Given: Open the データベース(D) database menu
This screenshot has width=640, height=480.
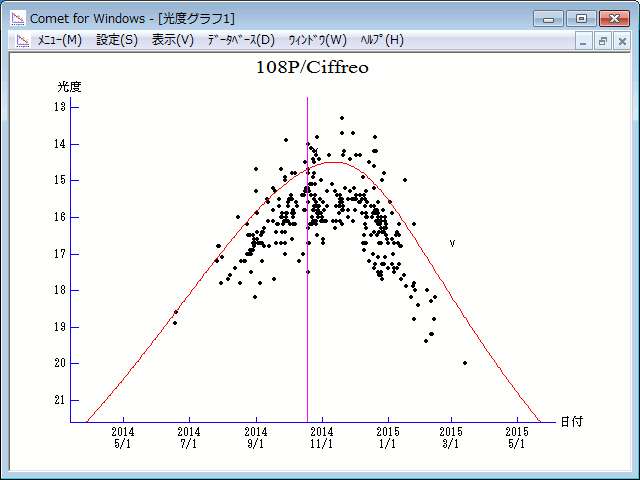Looking at the screenshot, I should [x=240, y=40].
